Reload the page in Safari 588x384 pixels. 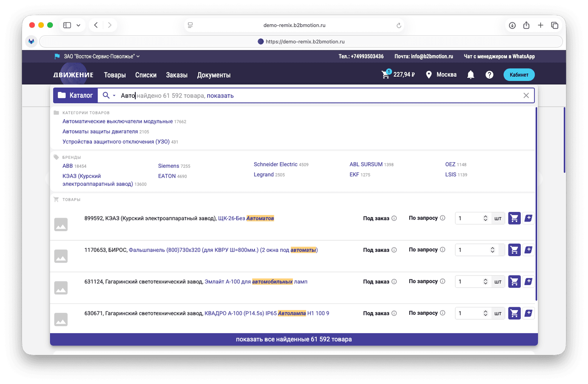click(399, 25)
